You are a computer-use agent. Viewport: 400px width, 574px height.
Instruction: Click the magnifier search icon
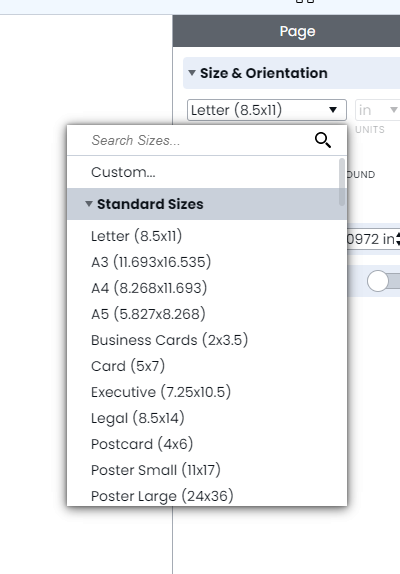pyautogui.click(x=323, y=140)
